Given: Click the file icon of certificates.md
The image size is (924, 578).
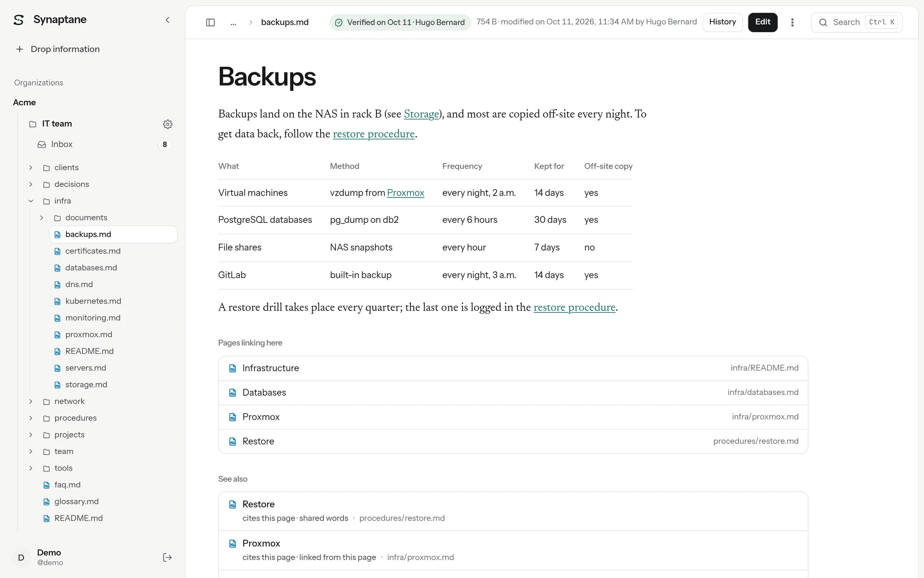Looking at the screenshot, I should [57, 251].
